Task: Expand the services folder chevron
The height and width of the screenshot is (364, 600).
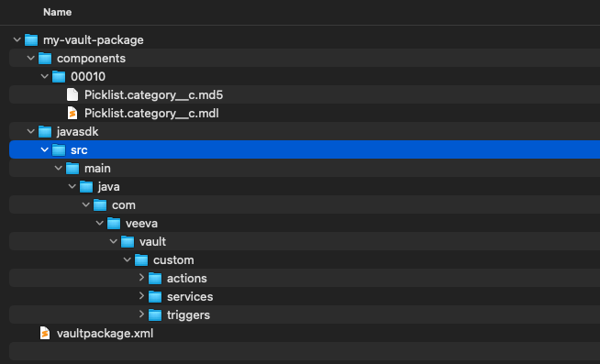Action: (141, 296)
